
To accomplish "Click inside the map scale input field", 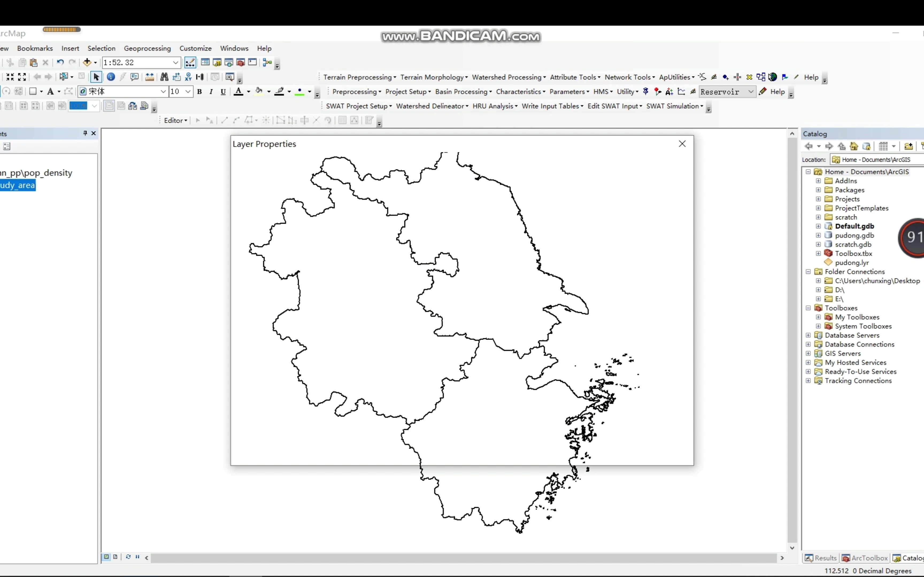I will (134, 62).
